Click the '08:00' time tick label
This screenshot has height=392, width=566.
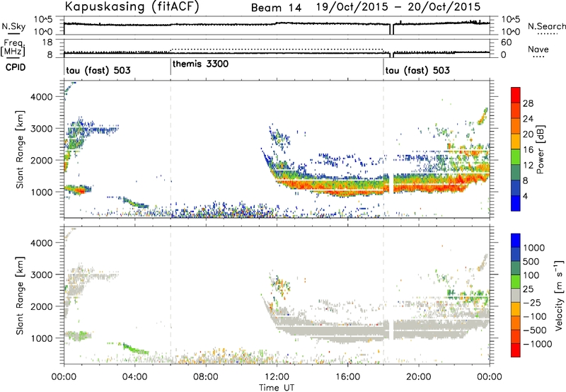[x=206, y=377]
